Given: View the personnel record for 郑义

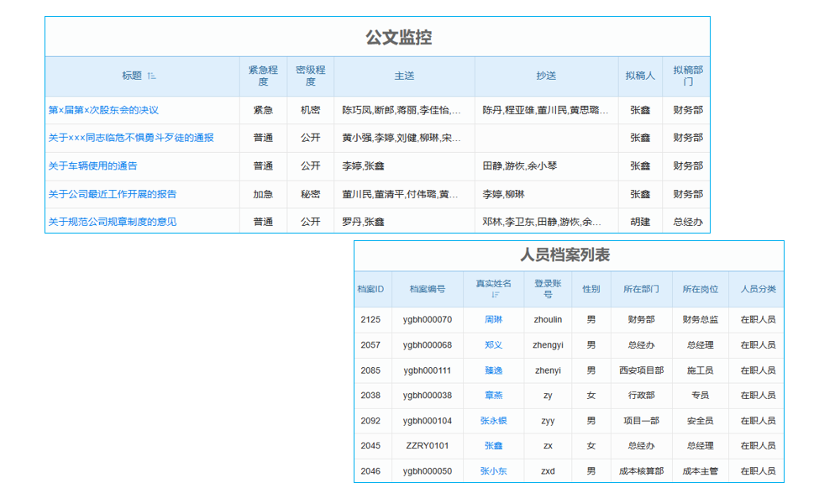Looking at the screenshot, I should pos(492,345).
